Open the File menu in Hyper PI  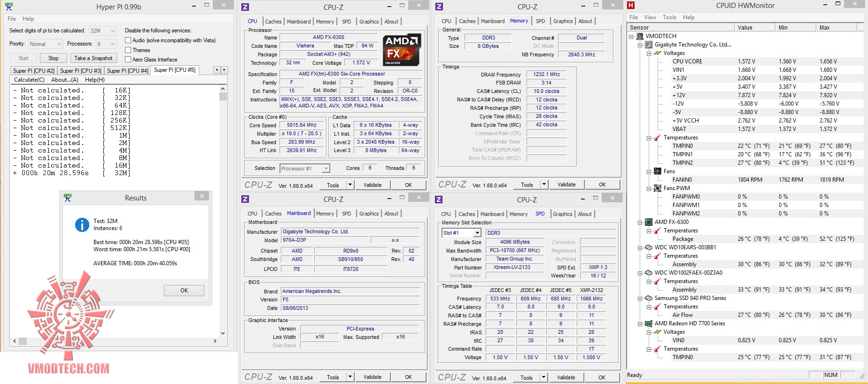(x=12, y=19)
